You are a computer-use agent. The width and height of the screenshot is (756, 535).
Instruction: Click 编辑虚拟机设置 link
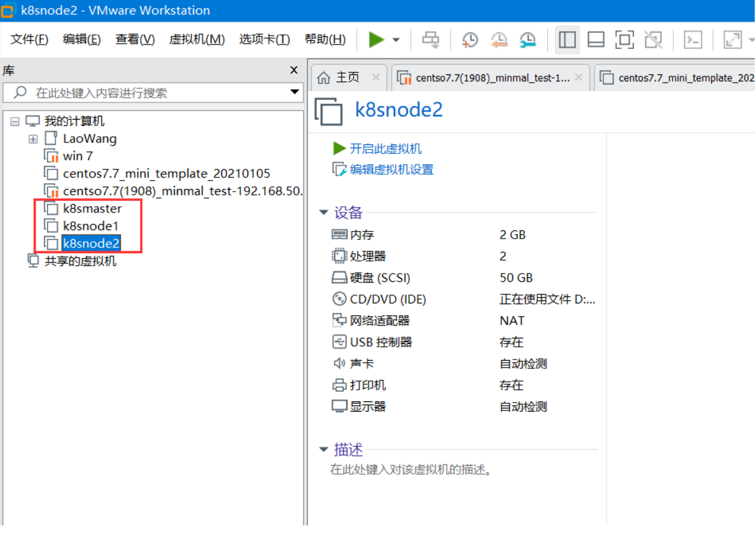click(x=391, y=170)
